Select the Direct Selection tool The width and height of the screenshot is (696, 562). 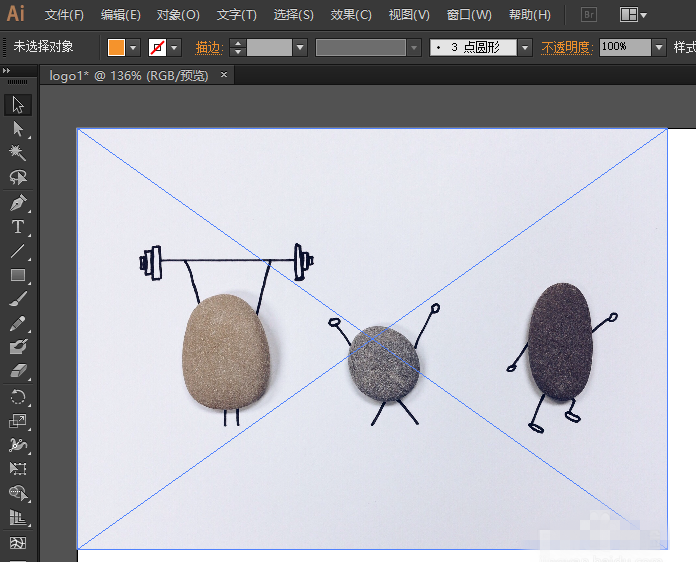[x=17, y=128]
